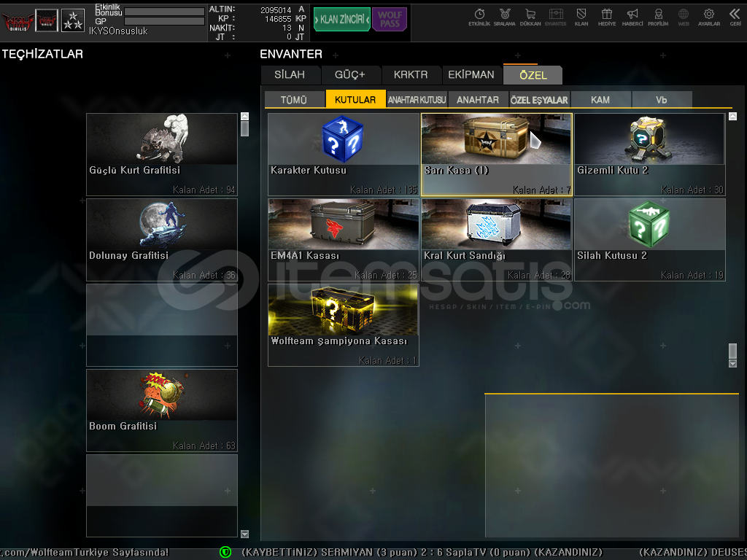Open the Klan shield icon

(581, 17)
